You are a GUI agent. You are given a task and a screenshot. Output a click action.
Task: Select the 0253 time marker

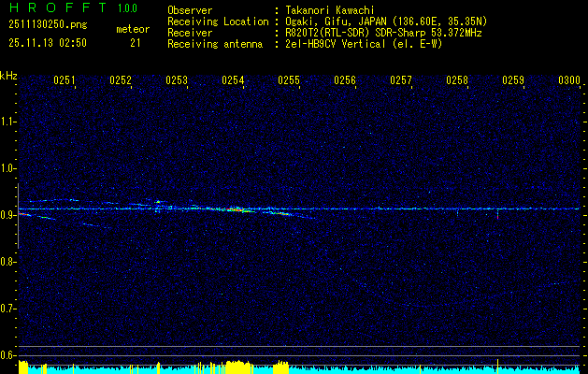coord(177,81)
